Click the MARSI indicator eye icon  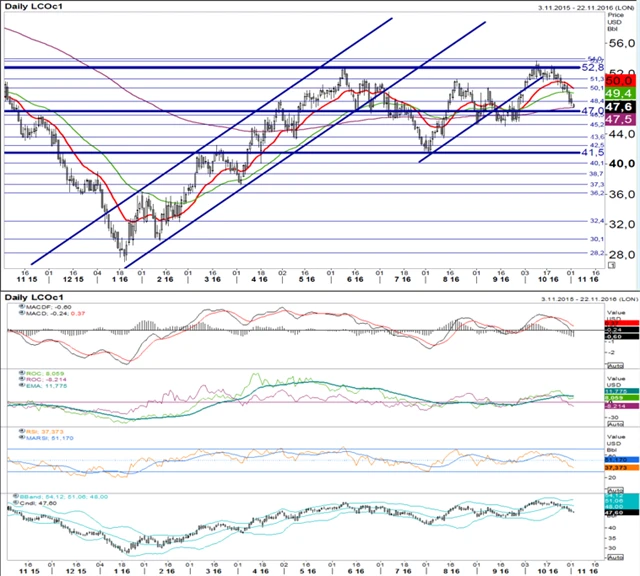(22, 438)
